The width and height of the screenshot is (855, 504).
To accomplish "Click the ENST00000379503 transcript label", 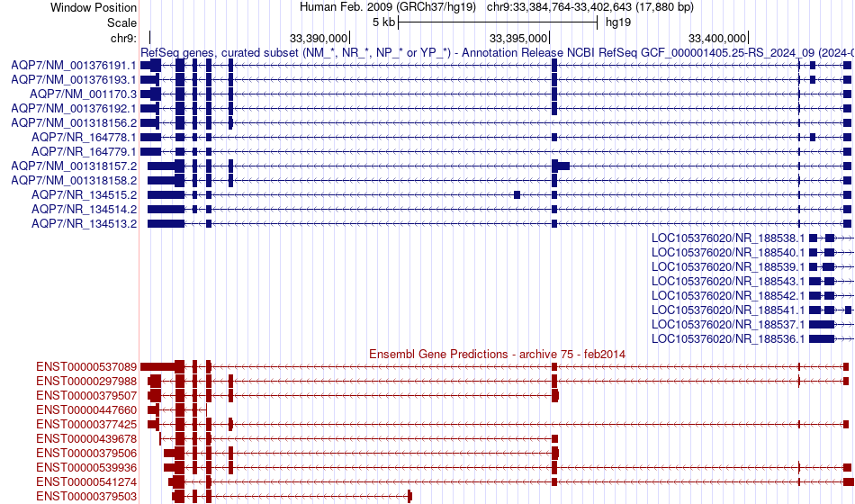I will (86, 497).
